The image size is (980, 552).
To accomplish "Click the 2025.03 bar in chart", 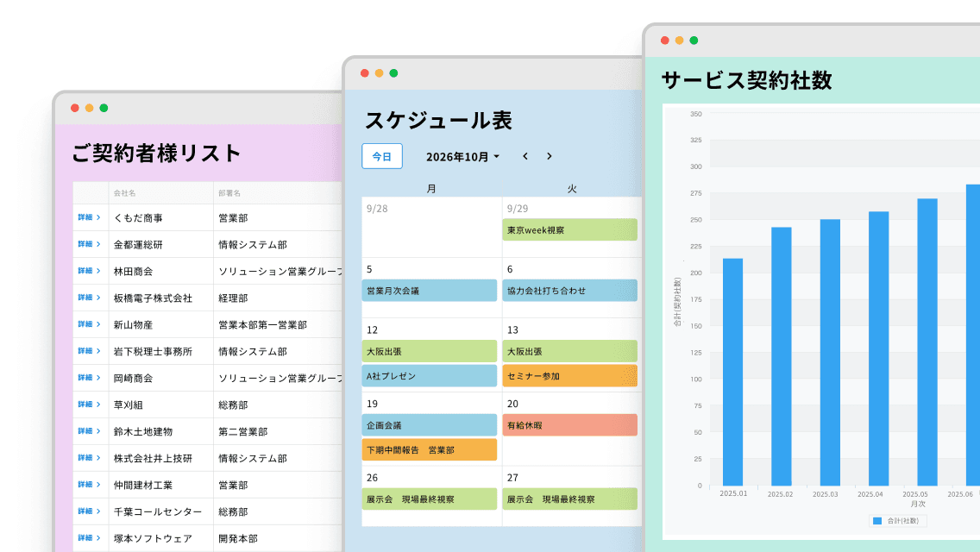I will click(830, 353).
